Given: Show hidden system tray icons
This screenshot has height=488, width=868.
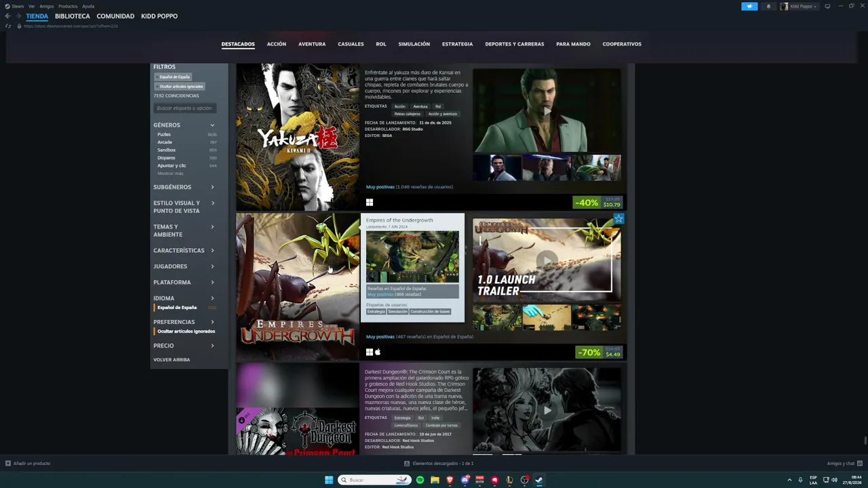Looking at the screenshot, I should 789,480.
